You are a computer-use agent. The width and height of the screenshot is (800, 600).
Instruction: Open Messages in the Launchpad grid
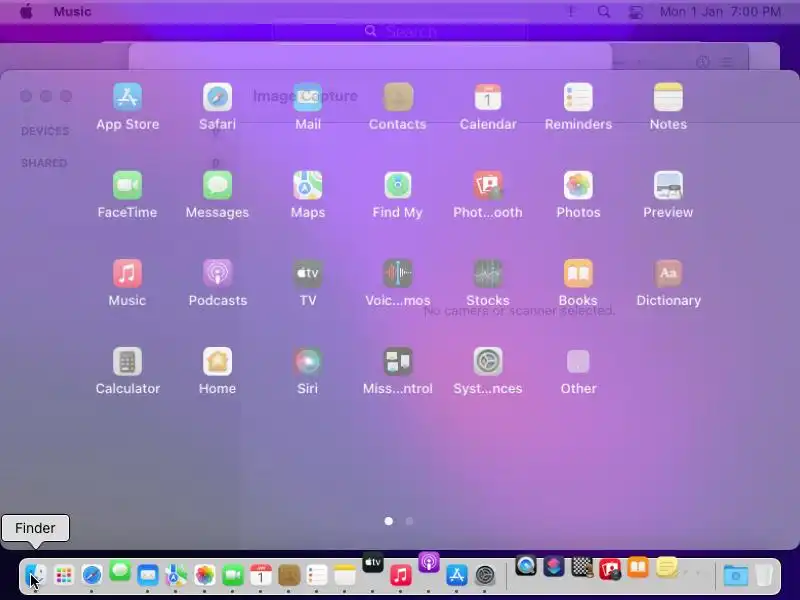[217, 185]
